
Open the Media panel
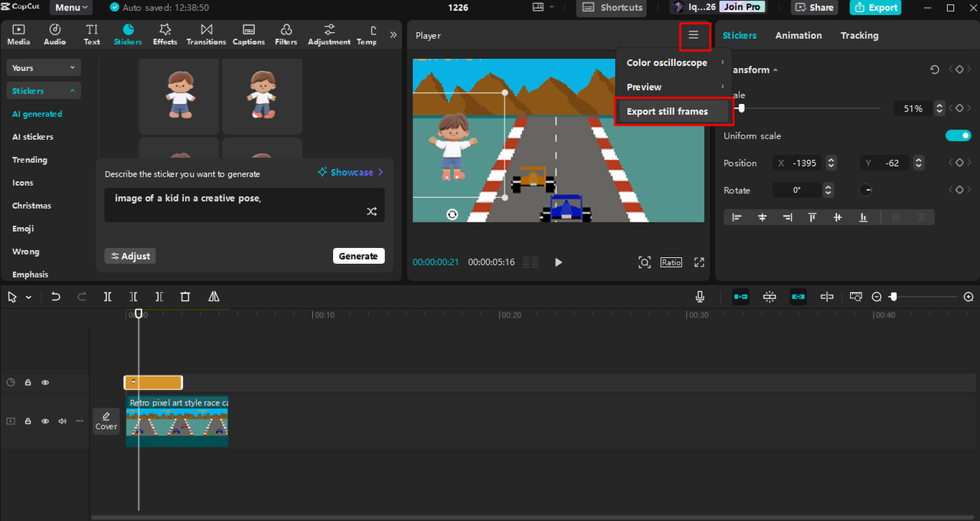pos(18,34)
